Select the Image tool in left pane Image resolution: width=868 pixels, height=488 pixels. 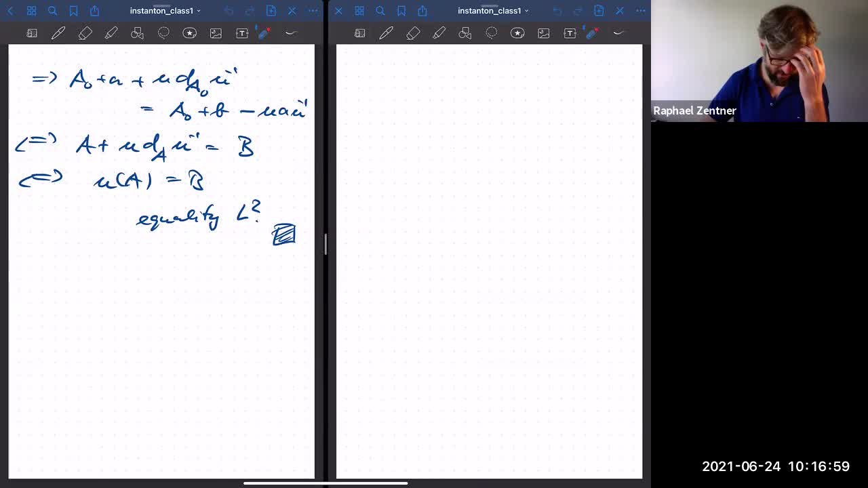click(216, 33)
